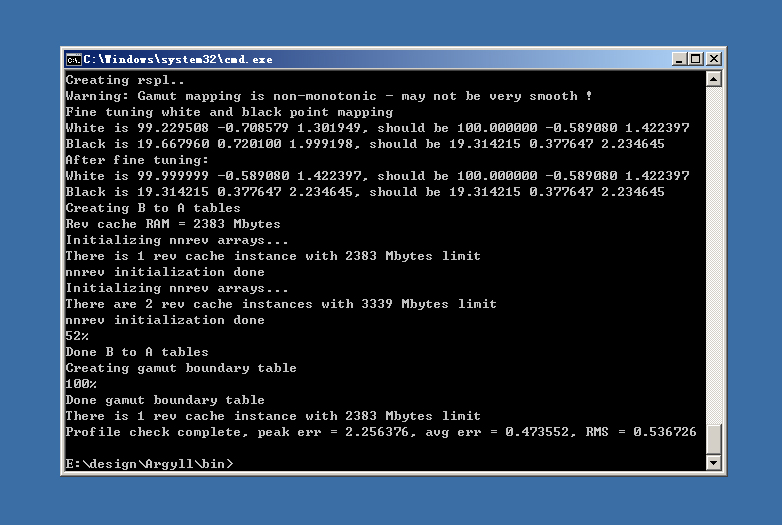The height and width of the screenshot is (525, 782).
Task: Click the empty scrollbar track above the thumb
Action: [x=713, y=250]
